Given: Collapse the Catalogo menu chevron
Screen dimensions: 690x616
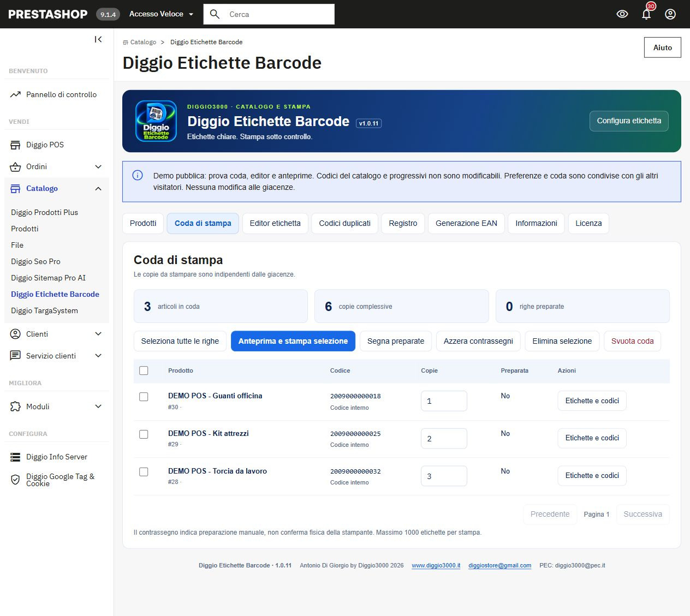Looking at the screenshot, I should 98,188.
